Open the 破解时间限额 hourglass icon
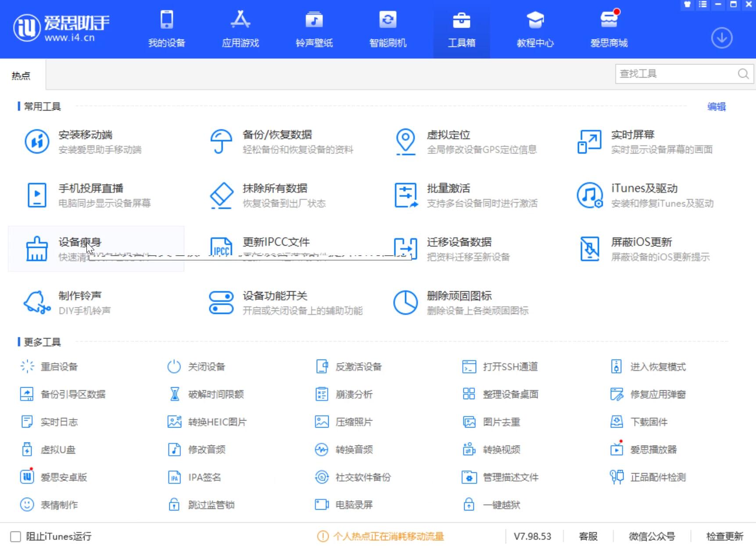Viewport: 756px width, 546px height. coord(175,394)
